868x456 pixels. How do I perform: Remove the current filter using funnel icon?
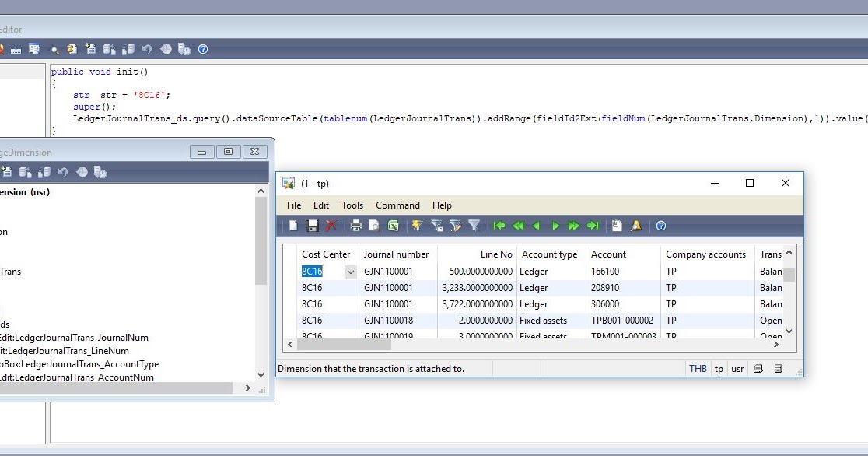coord(474,226)
